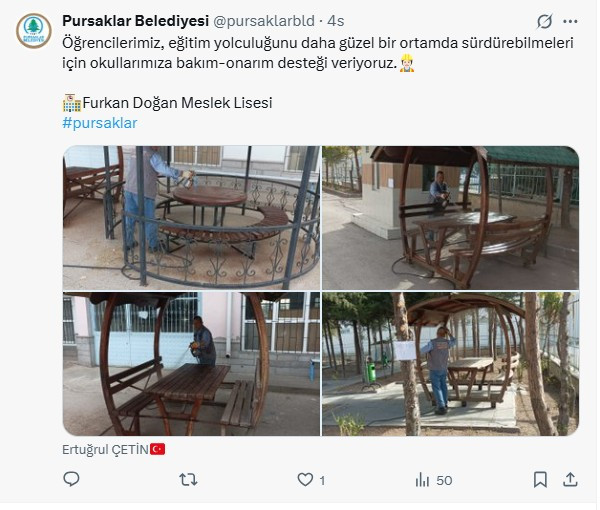Click the Furkan Doğan Meslek Lisesi text
This screenshot has width=600, height=510.
coord(177,103)
